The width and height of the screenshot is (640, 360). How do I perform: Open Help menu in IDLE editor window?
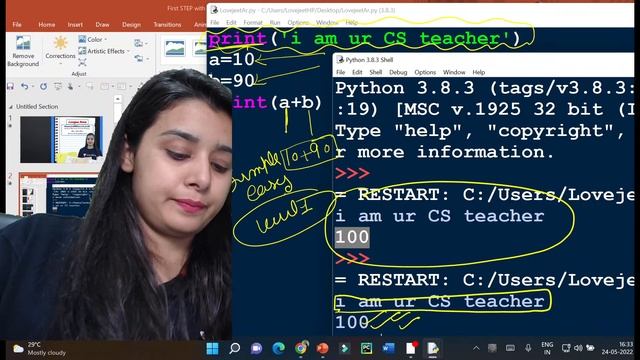click(x=351, y=22)
